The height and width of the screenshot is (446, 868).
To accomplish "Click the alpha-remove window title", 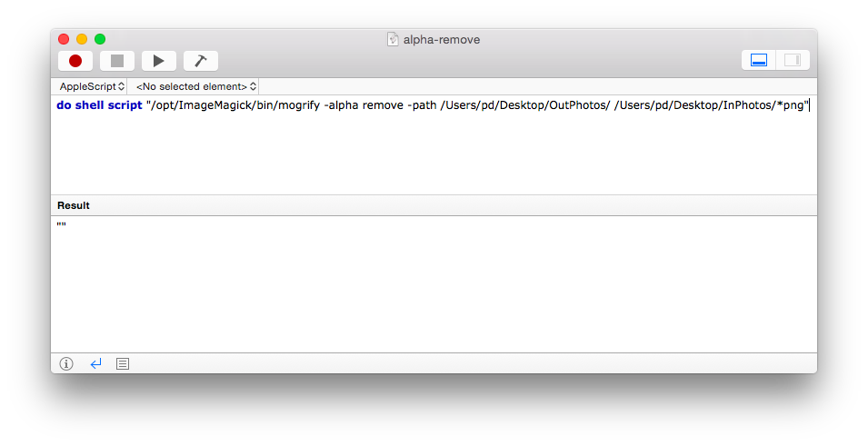I will (x=442, y=39).
